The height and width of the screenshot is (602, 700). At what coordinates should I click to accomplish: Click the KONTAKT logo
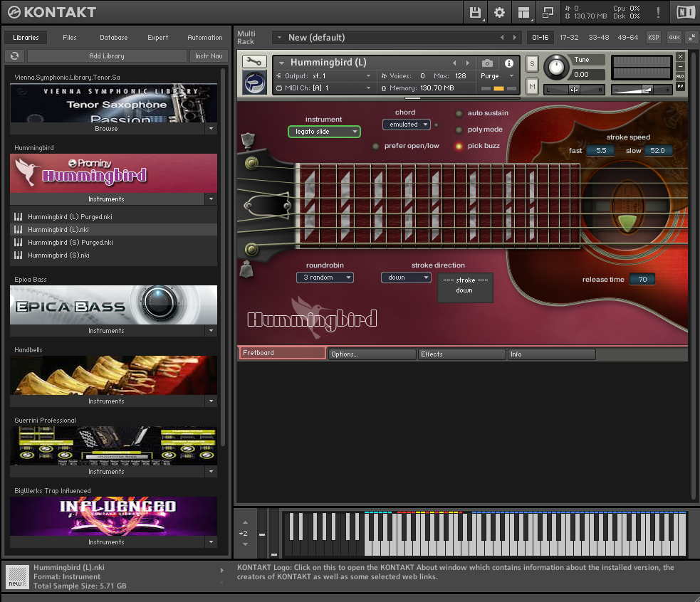point(52,12)
